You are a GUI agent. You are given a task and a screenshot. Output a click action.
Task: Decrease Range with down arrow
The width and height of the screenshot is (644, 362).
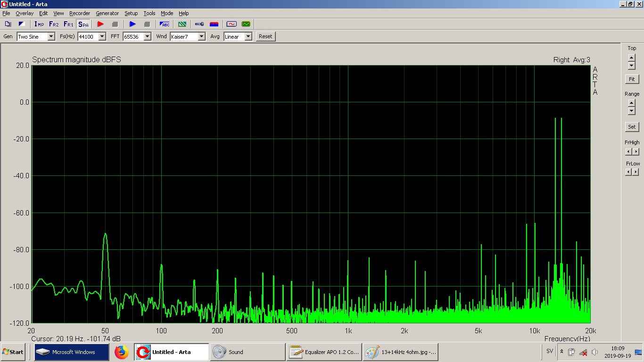(632, 111)
